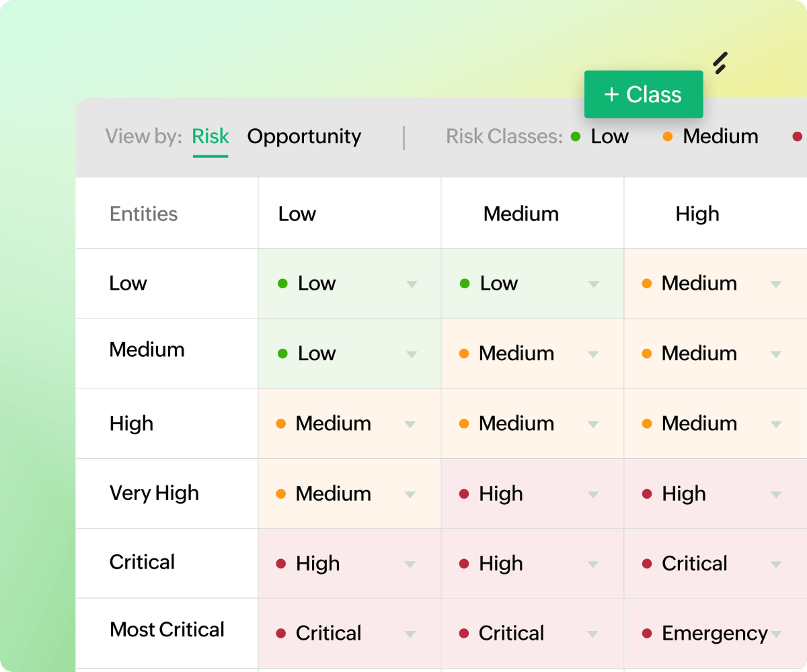This screenshot has width=807, height=672.
Task: Expand the High dropdown in Very High row Medium column
Action: coord(594,493)
